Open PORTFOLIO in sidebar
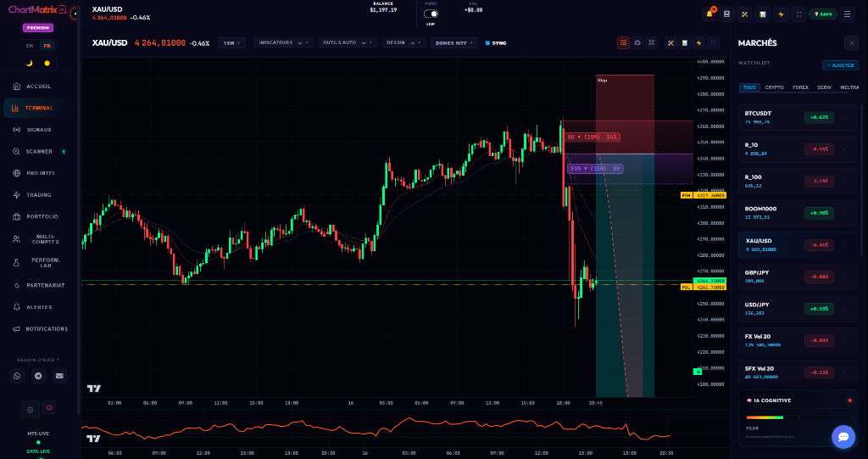Viewport: 868px width, 459px height. [39, 216]
